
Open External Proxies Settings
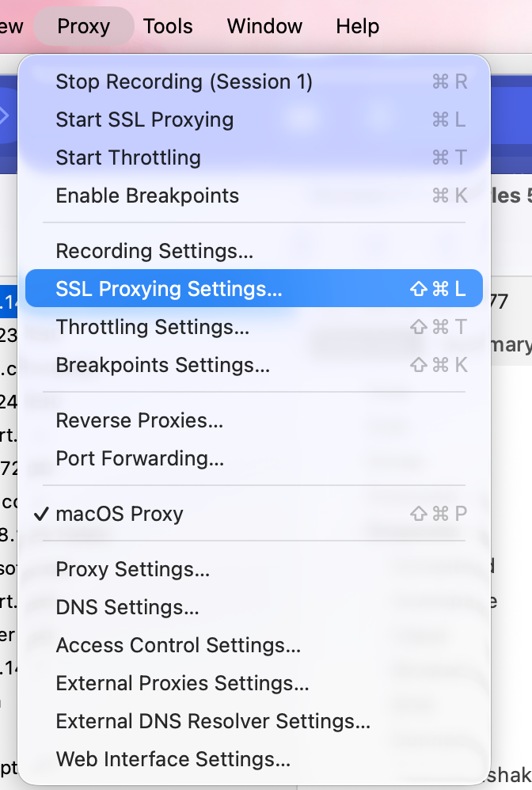coord(182,683)
